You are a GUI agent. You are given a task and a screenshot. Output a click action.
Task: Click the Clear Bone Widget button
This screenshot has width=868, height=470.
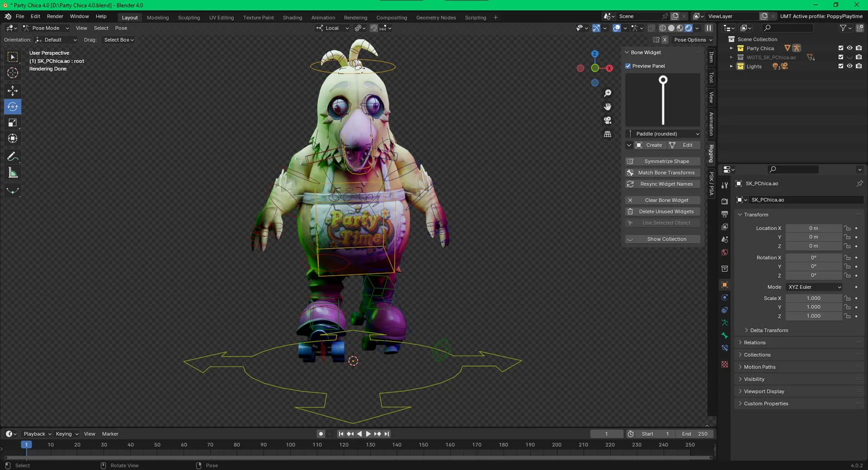663,201
